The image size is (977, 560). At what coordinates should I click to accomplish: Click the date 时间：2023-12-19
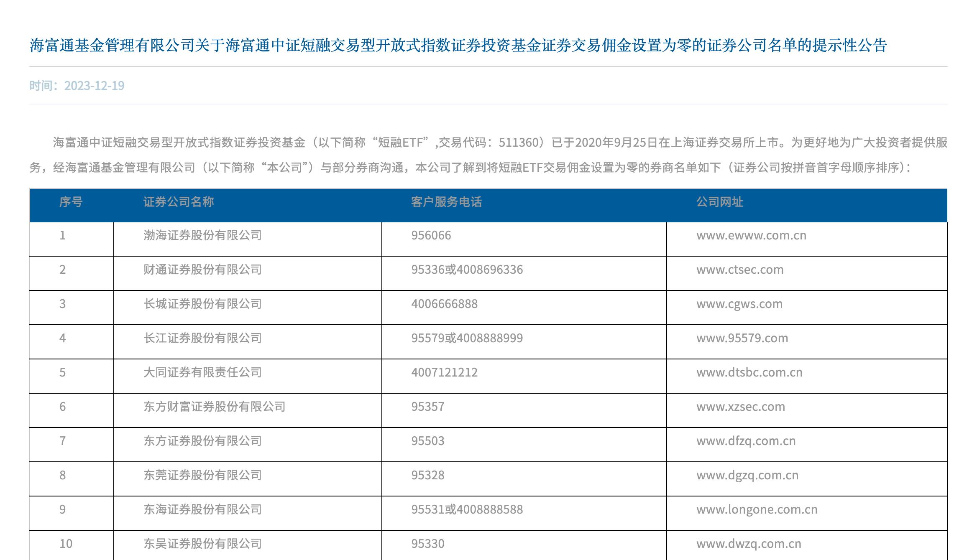point(77,86)
